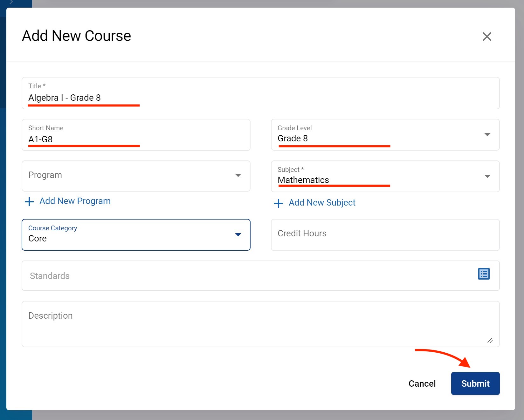Cancel the new course form
Screen dimensions: 524x420
(x=422, y=383)
